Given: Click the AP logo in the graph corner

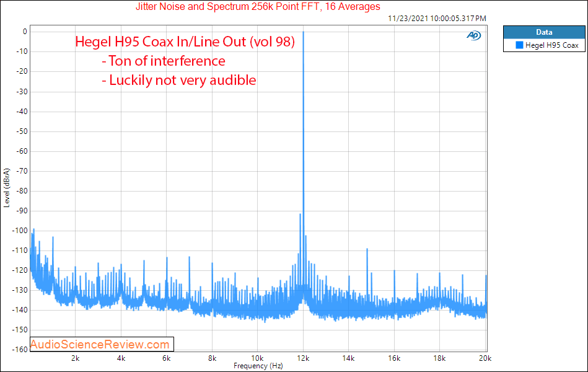Looking at the screenshot, I should tap(473, 35).
